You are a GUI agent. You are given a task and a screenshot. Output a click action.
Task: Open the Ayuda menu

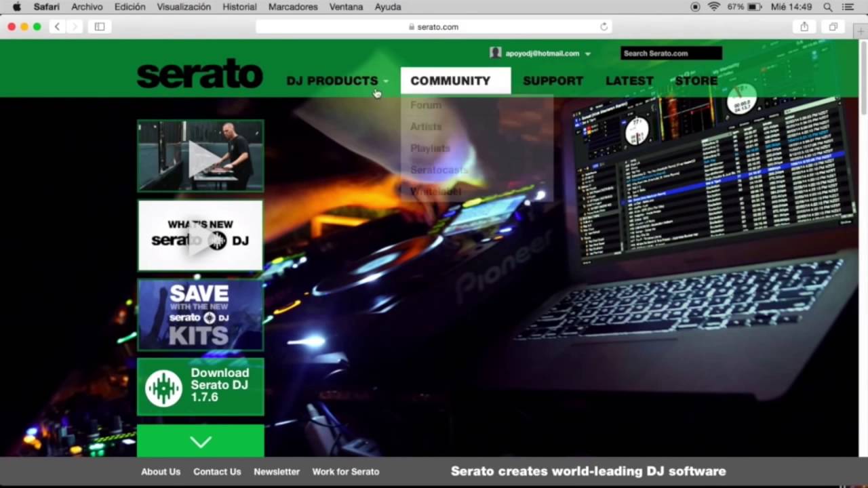[x=388, y=7]
